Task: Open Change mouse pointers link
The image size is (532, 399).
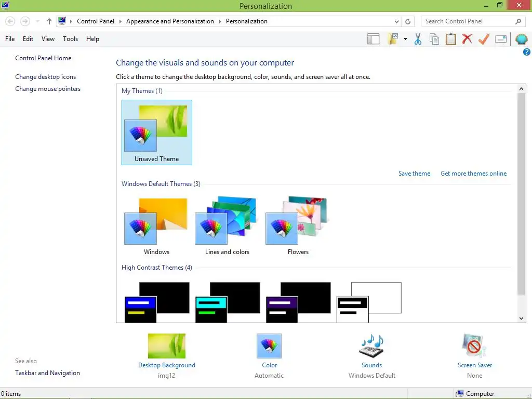Action: pyautogui.click(x=48, y=89)
